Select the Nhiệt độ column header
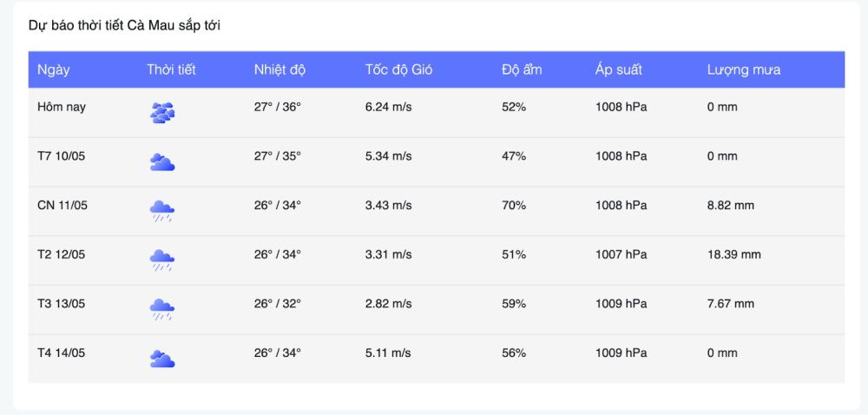 (279, 70)
